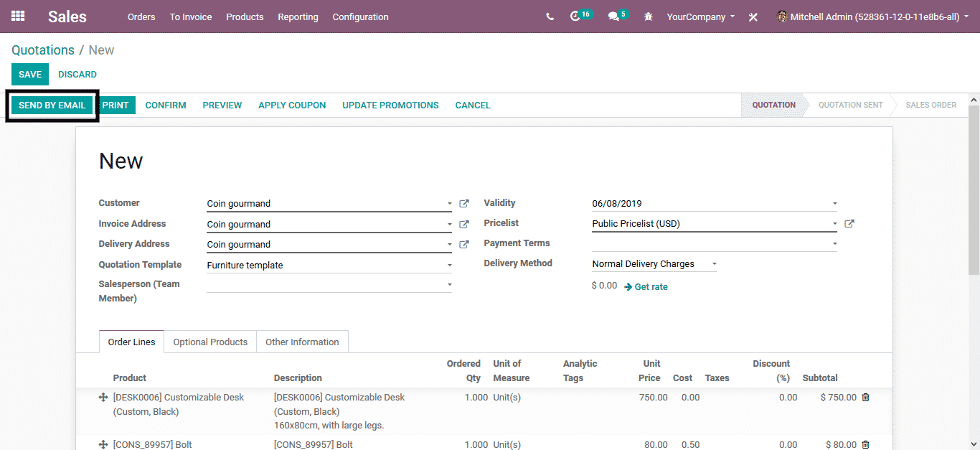Open external link beside Customer field

click(x=464, y=204)
